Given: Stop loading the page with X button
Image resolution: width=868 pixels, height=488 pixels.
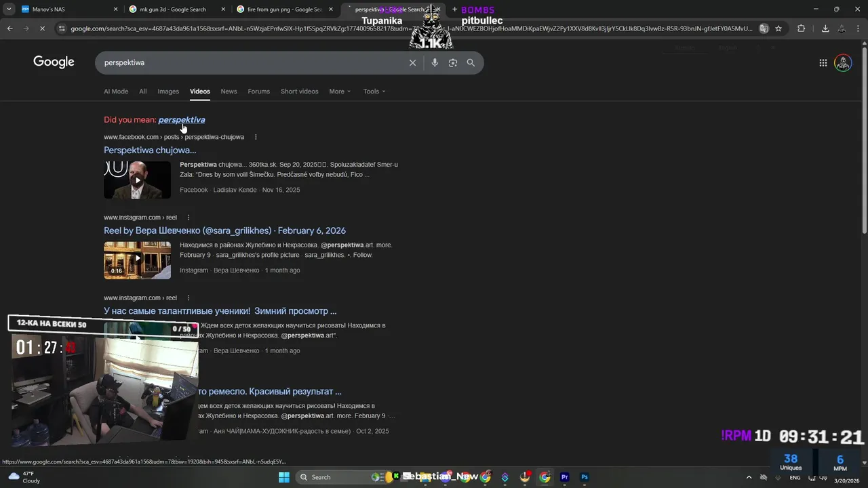Looking at the screenshot, I should 42,28.
